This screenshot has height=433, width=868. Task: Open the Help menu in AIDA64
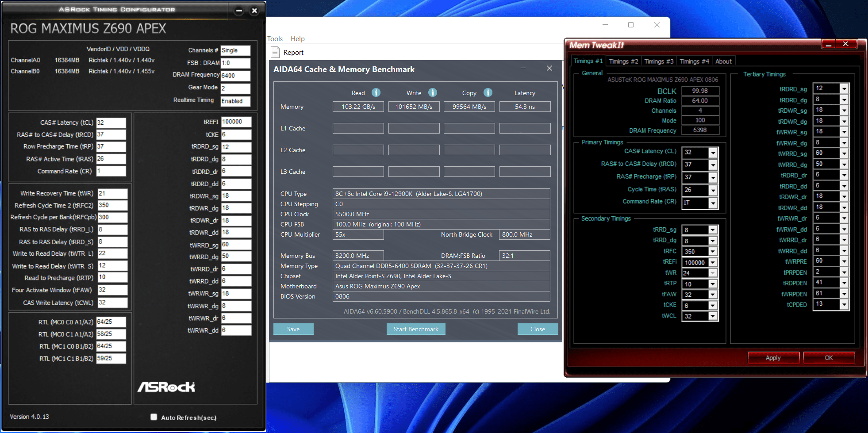click(297, 39)
